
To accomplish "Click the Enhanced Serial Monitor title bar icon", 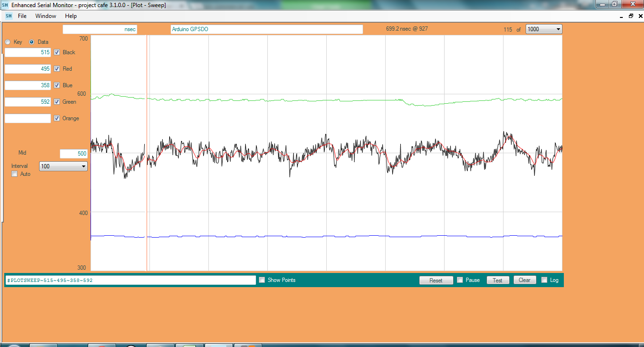I will [x=5, y=5].
